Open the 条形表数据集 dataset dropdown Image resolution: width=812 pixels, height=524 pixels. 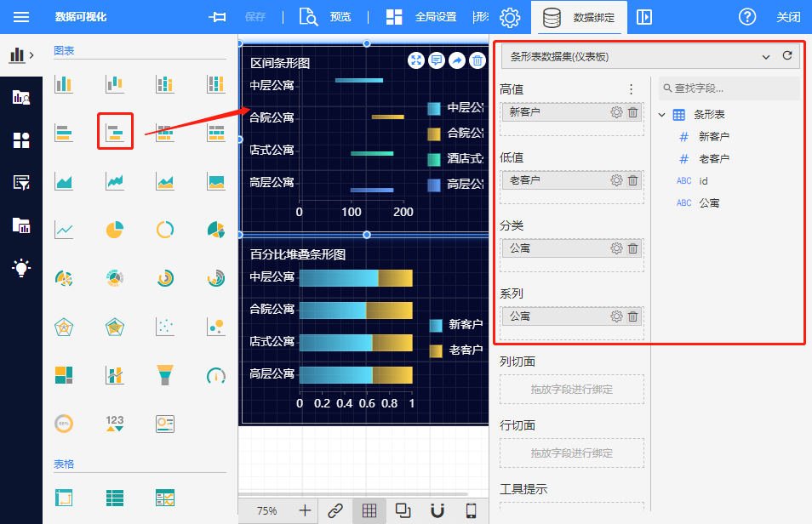pyautogui.click(x=765, y=57)
